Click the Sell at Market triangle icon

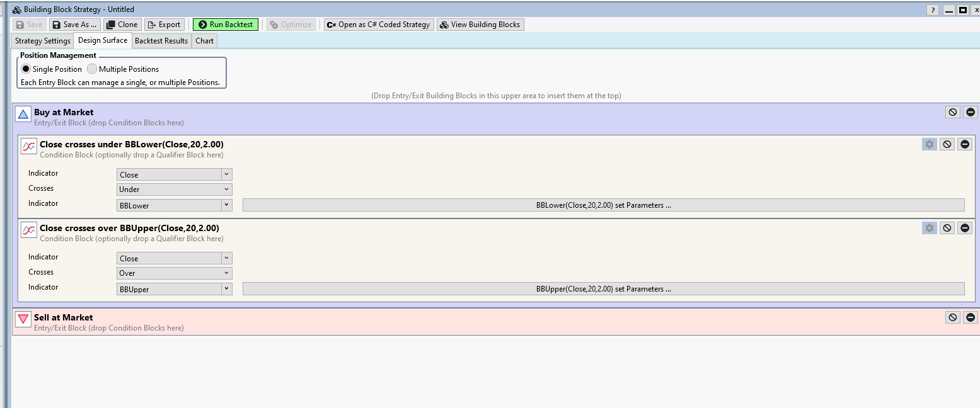tap(23, 319)
